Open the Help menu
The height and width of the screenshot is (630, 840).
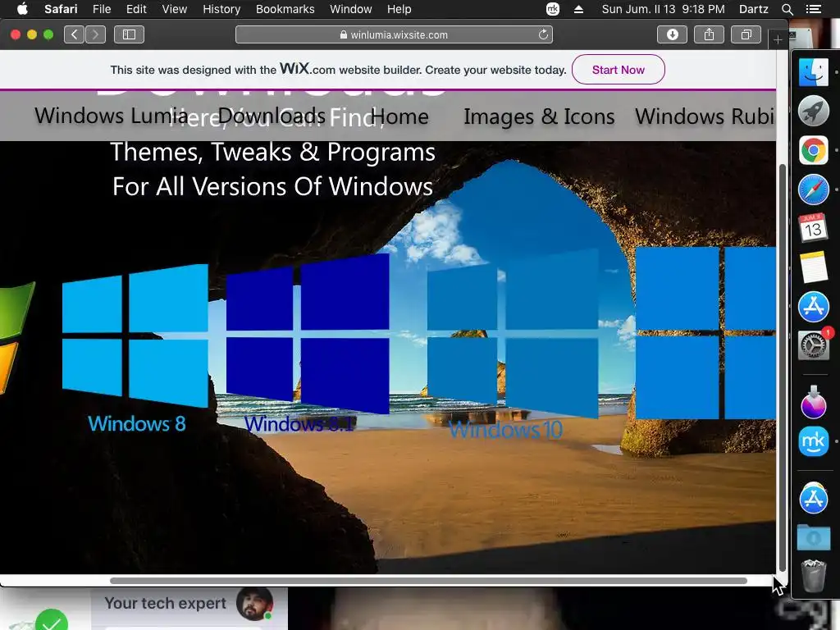pyautogui.click(x=399, y=9)
